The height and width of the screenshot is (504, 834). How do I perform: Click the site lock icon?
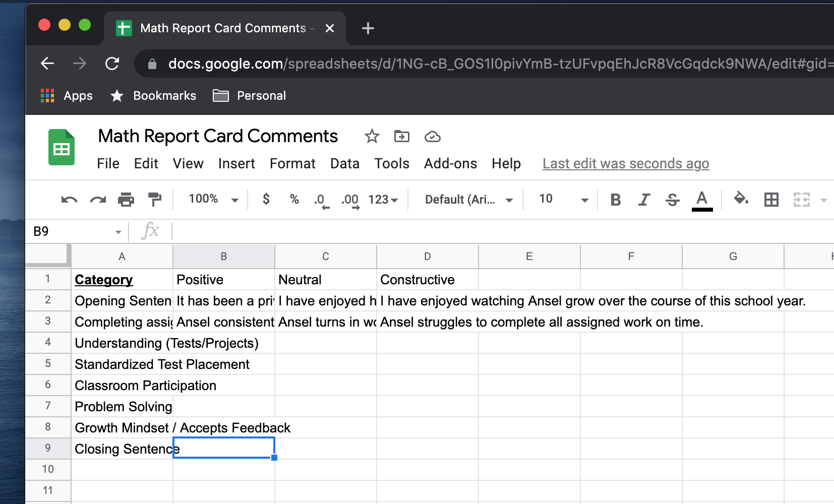pyautogui.click(x=152, y=64)
